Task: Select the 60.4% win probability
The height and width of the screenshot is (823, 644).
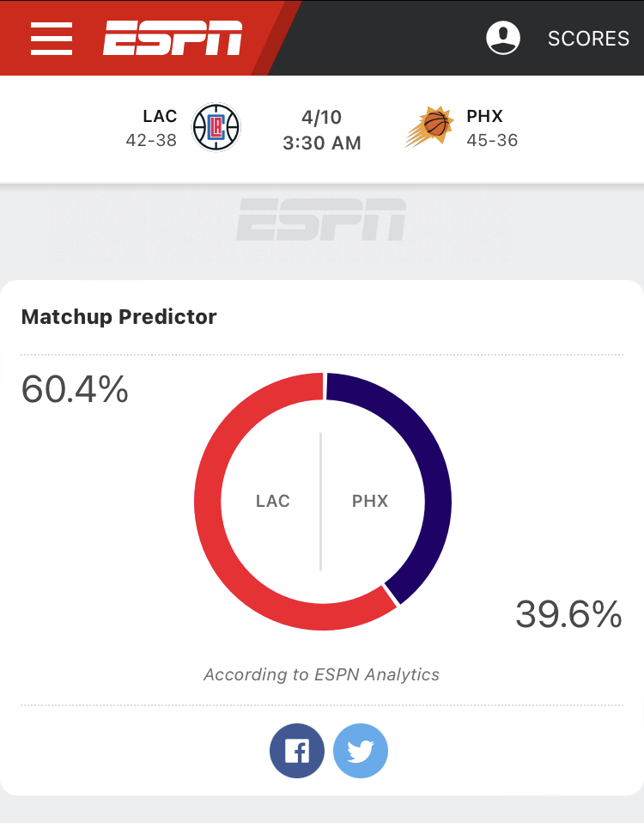Action: point(75,389)
